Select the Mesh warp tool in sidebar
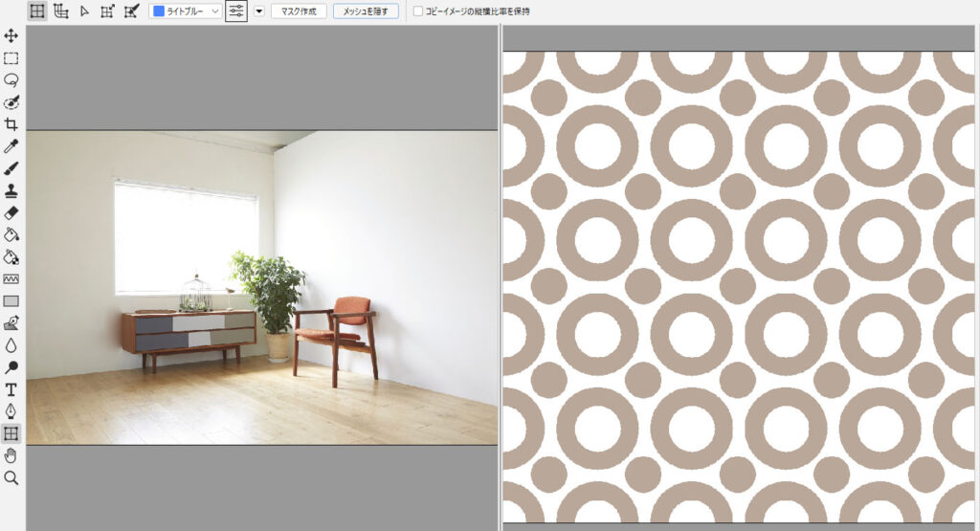Viewport: 980px width, 531px height. point(11,432)
